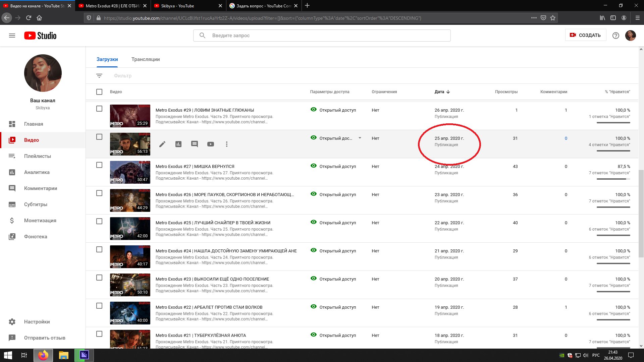
Task: Switch to Metro Exodus #28 browser tab
Action: pos(113,6)
